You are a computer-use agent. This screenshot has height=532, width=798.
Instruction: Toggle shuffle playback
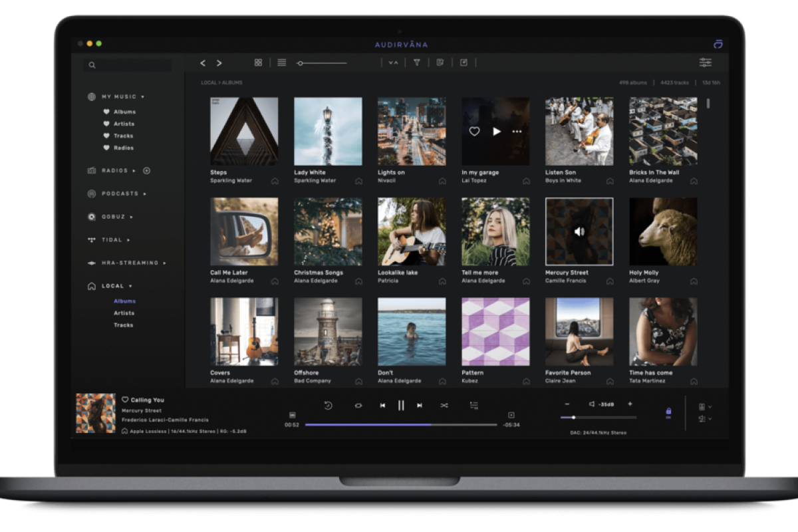coord(444,405)
